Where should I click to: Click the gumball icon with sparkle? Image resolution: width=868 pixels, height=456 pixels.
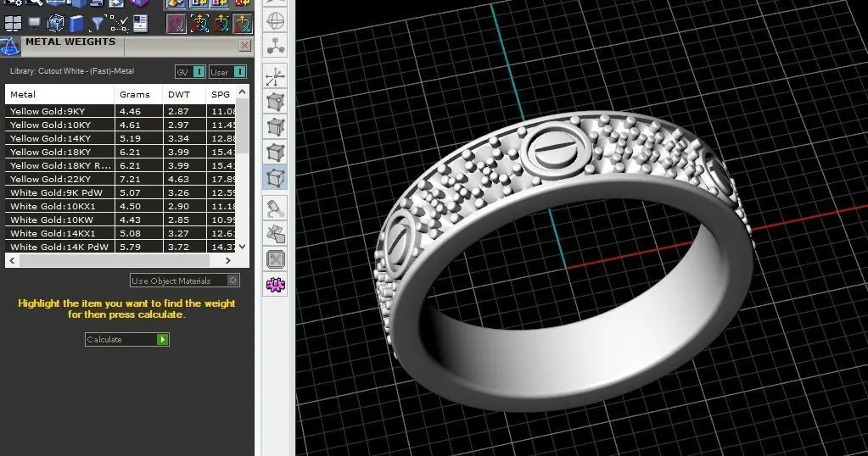[221, 23]
